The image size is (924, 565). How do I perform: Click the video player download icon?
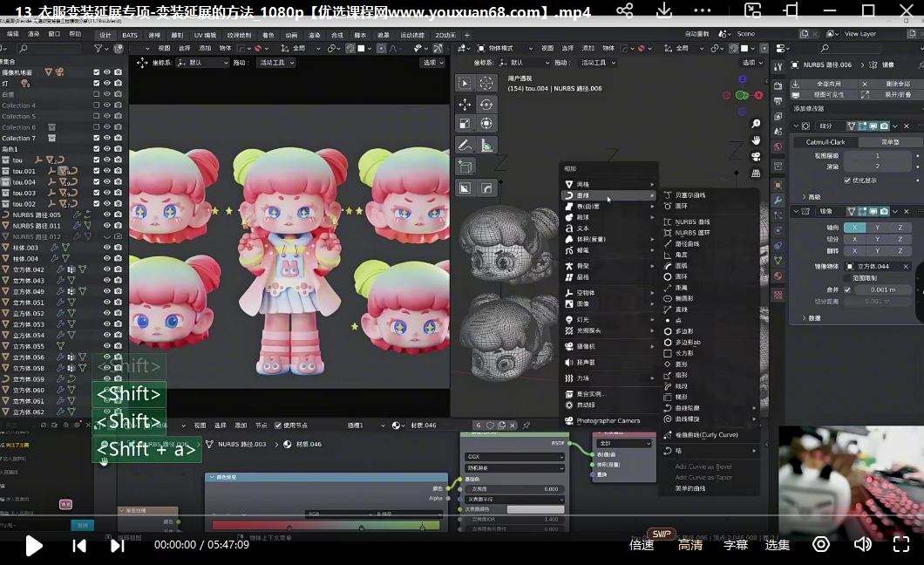point(664,10)
